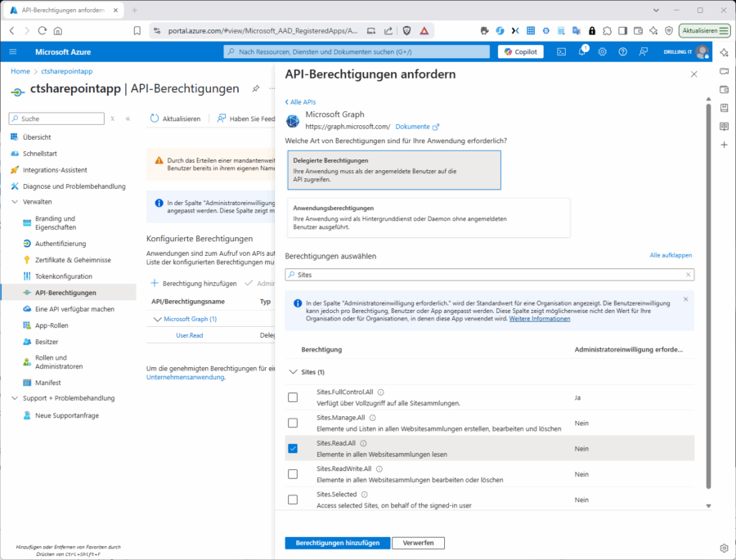Show info for Sites.Manage.All permission

tap(372, 417)
